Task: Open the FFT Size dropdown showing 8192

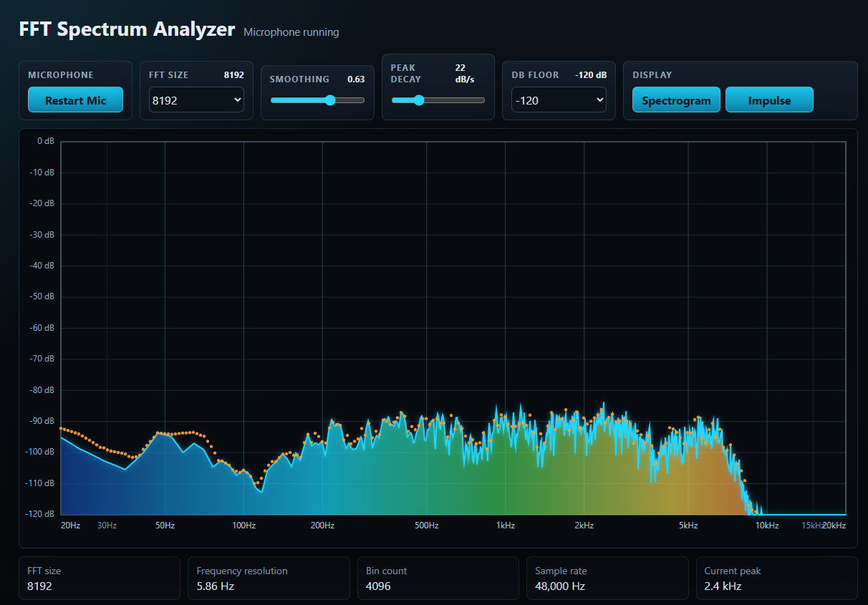Action: click(196, 100)
